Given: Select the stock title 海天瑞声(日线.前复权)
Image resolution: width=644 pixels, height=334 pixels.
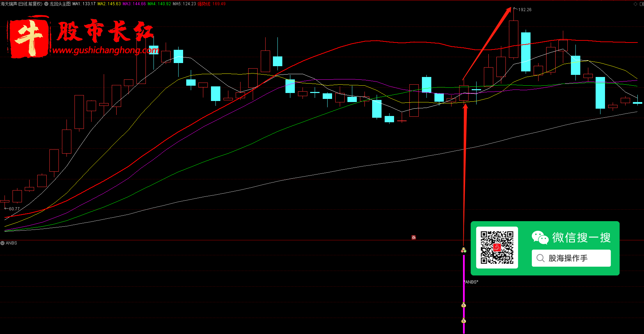Looking at the screenshot, I should [22, 4].
